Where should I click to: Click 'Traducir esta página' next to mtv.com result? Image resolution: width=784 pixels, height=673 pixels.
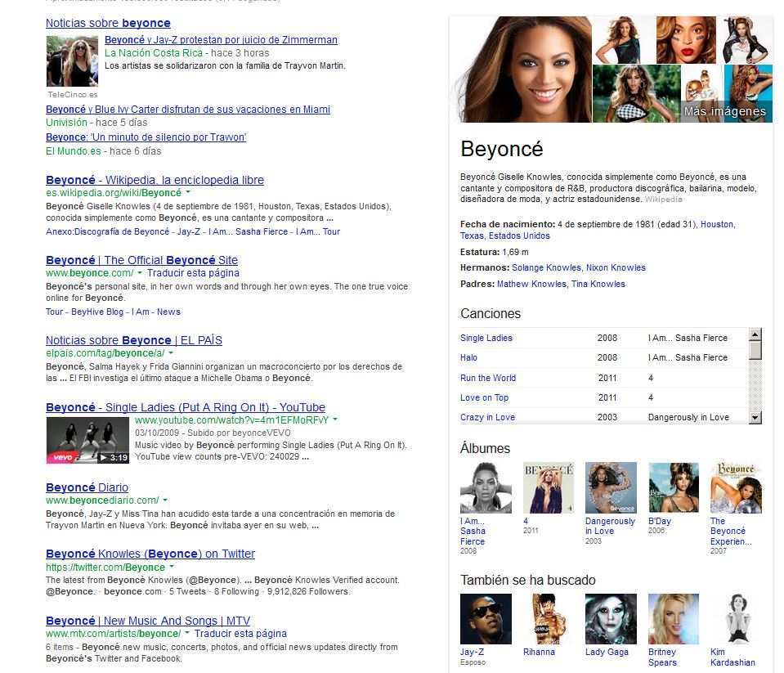[x=240, y=634]
